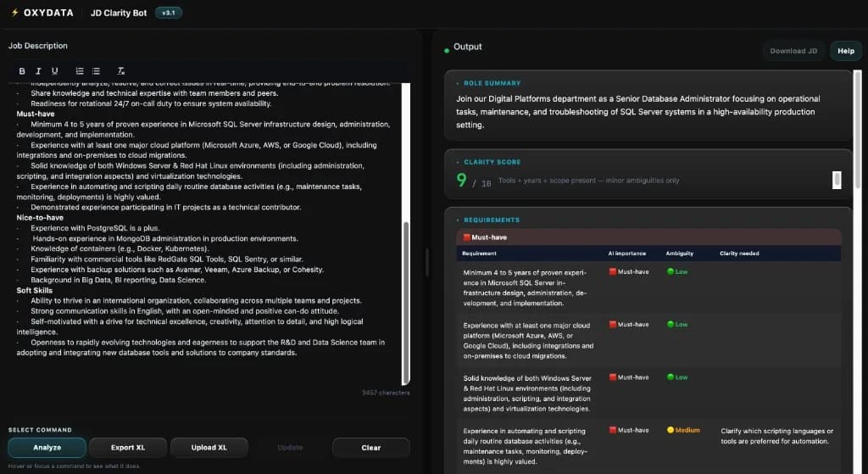Click Must-have tag on automating scripting row
The image size is (868, 474).
point(629,430)
